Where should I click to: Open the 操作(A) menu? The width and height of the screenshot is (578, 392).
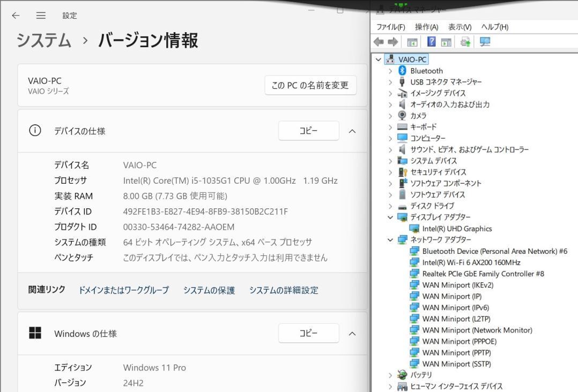point(426,27)
